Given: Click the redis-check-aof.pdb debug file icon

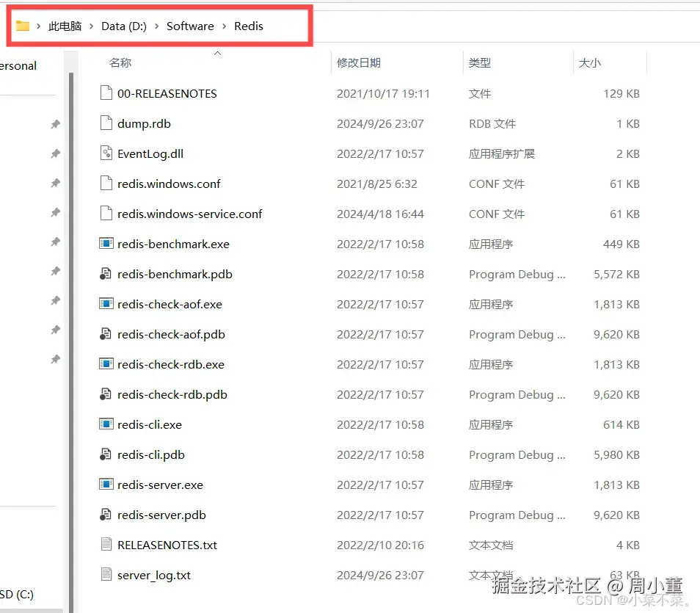Looking at the screenshot, I should [x=106, y=334].
